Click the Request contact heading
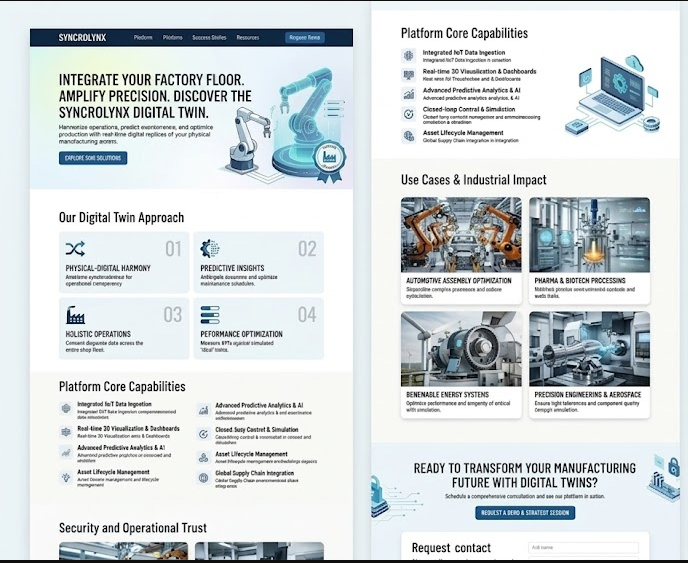 [451, 548]
